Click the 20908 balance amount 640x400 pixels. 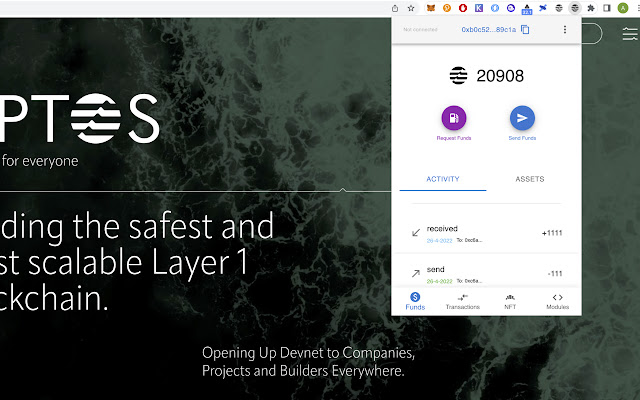(x=500, y=76)
